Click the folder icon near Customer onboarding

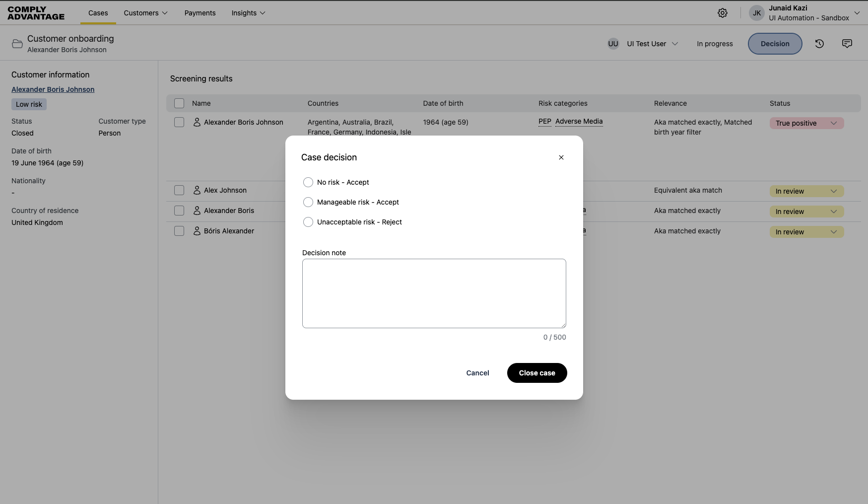tap(16, 43)
